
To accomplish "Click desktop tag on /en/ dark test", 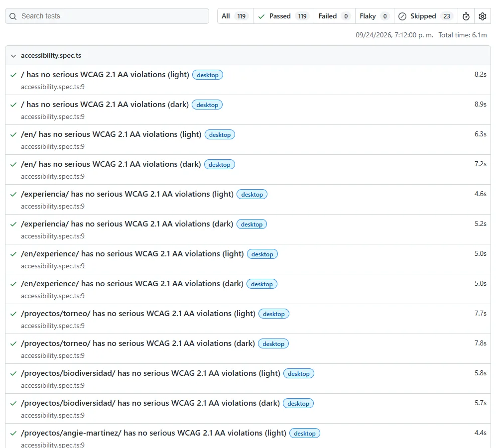I will (220, 164).
